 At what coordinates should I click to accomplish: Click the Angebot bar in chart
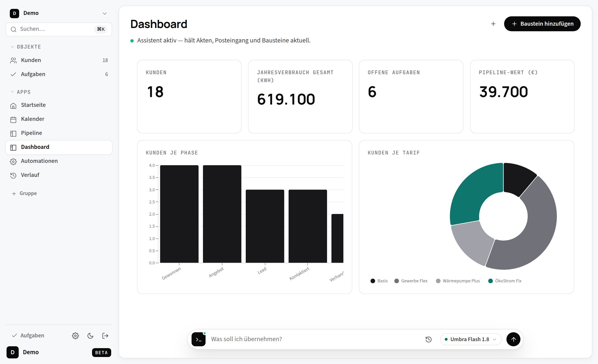point(222,214)
